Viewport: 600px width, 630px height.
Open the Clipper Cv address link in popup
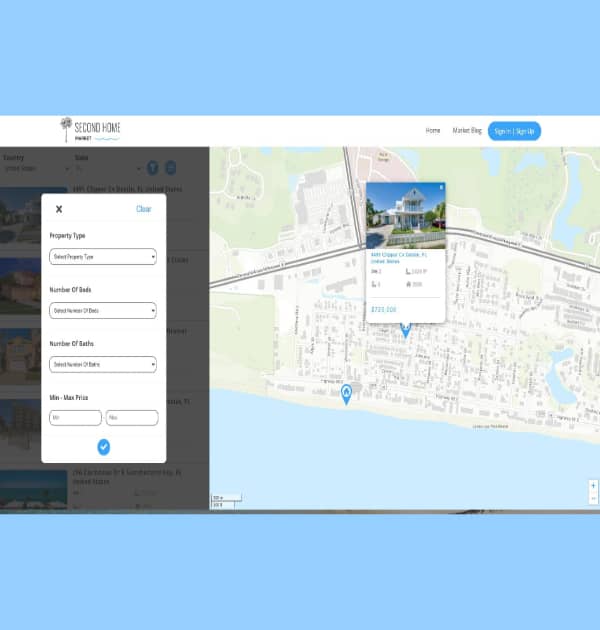[399, 258]
